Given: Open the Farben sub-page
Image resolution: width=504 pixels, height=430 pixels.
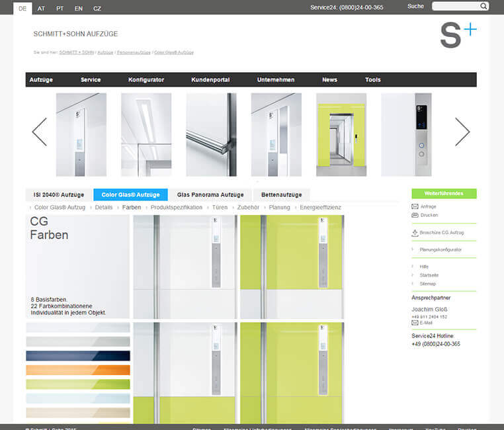Looking at the screenshot, I should (x=132, y=207).
